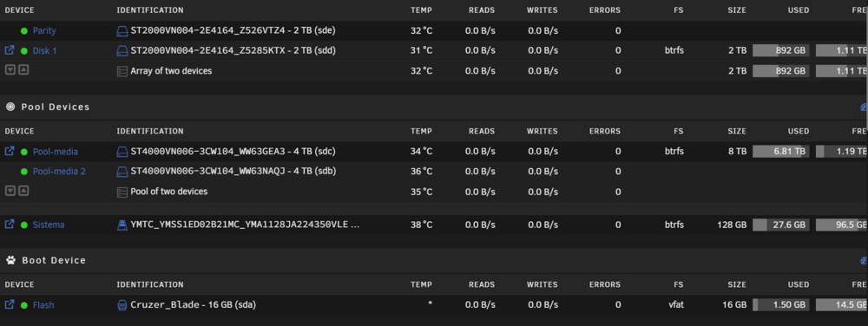Open the browse icon beside Disk 1

tap(10, 50)
